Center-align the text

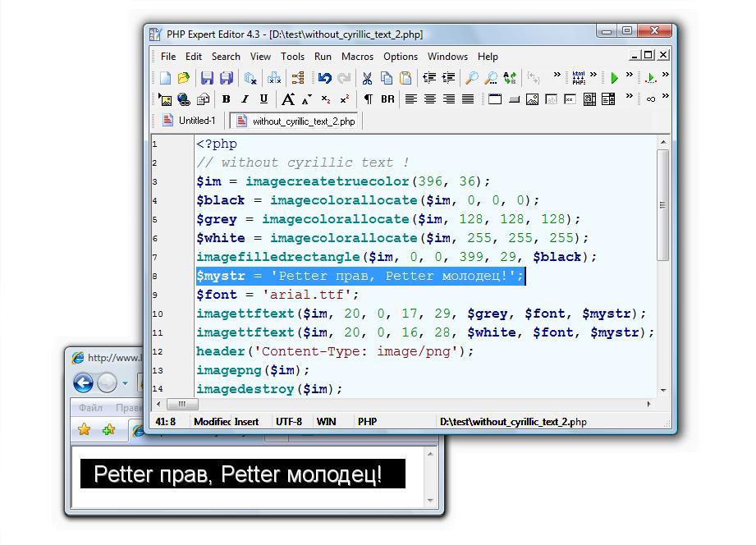[430, 99]
